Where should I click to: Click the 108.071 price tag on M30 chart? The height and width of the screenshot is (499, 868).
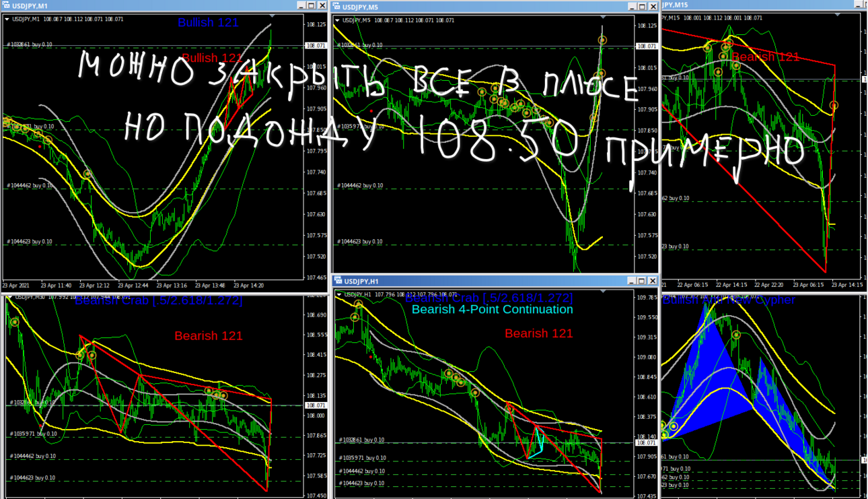(316, 405)
